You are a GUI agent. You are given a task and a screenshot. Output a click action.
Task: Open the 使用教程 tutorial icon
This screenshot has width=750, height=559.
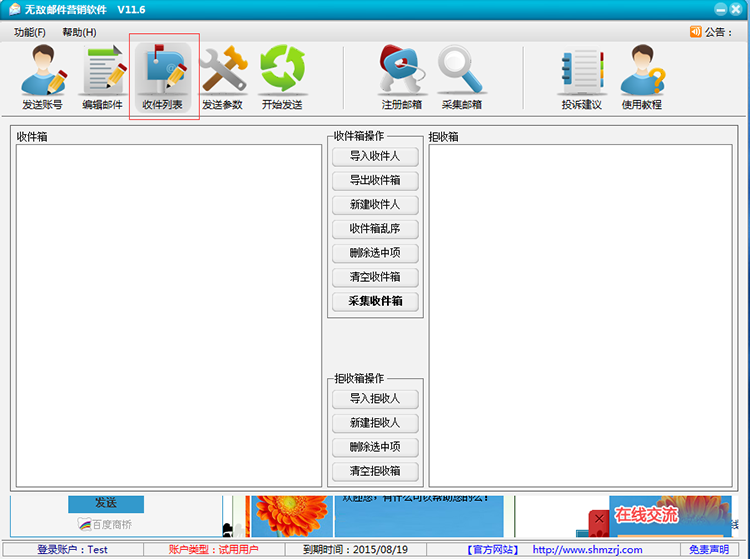(642, 77)
